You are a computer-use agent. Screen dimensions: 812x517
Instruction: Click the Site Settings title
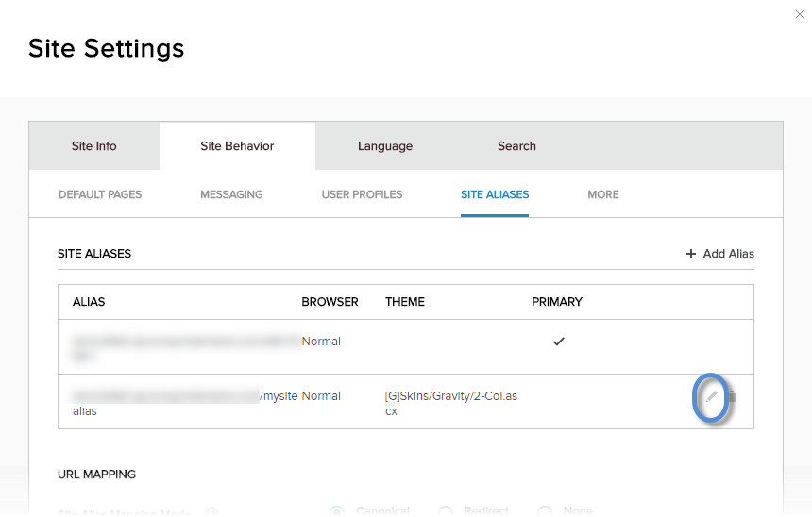click(106, 49)
